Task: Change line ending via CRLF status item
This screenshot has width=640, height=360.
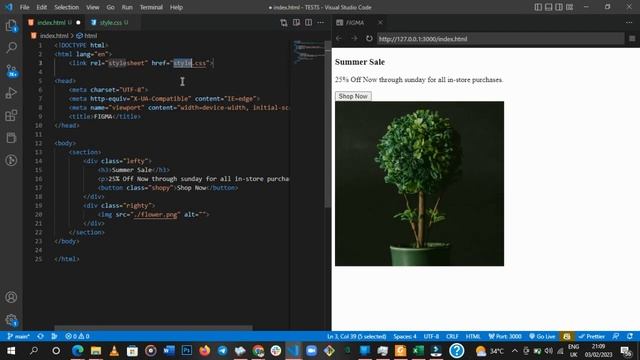Action: pyautogui.click(x=452, y=336)
